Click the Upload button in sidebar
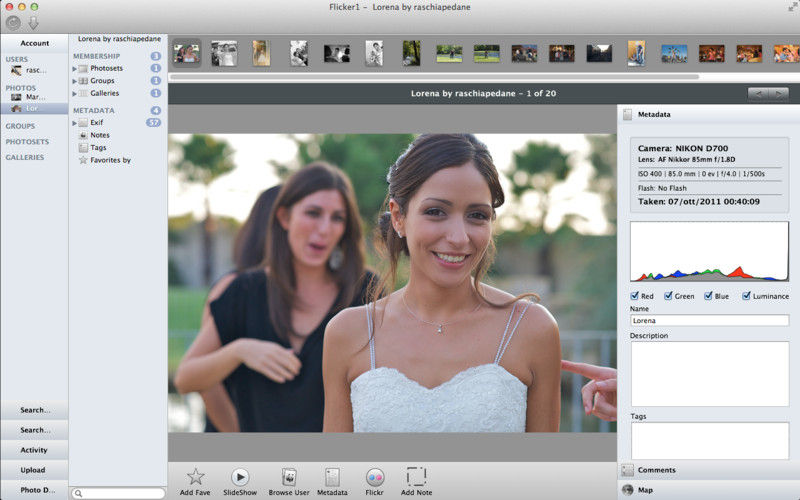 click(34, 470)
